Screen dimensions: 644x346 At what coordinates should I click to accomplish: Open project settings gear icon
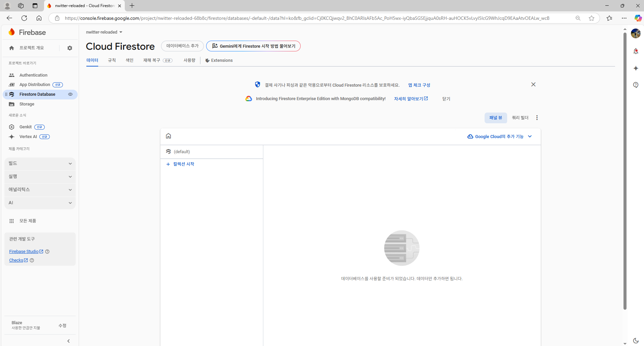click(x=70, y=48)
